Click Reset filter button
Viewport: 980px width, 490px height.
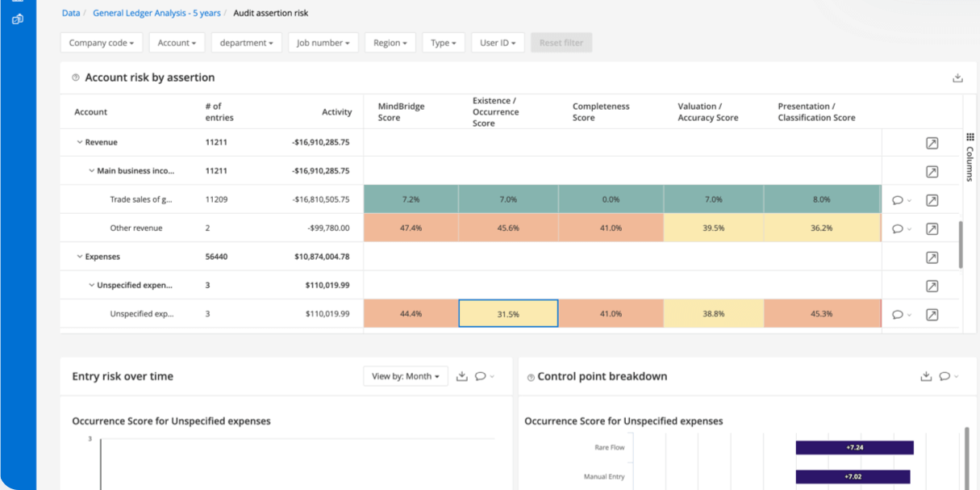pos(561,43)
